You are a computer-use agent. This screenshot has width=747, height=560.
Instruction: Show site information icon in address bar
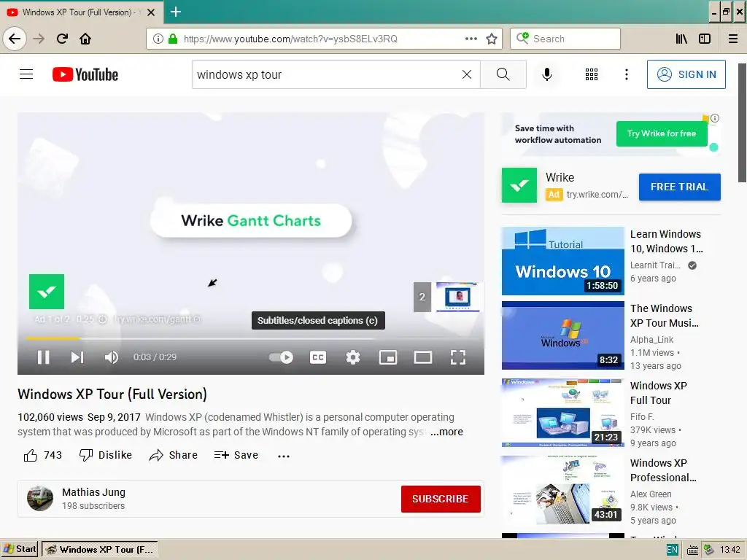pyautogui.click(x=158, y=39)
